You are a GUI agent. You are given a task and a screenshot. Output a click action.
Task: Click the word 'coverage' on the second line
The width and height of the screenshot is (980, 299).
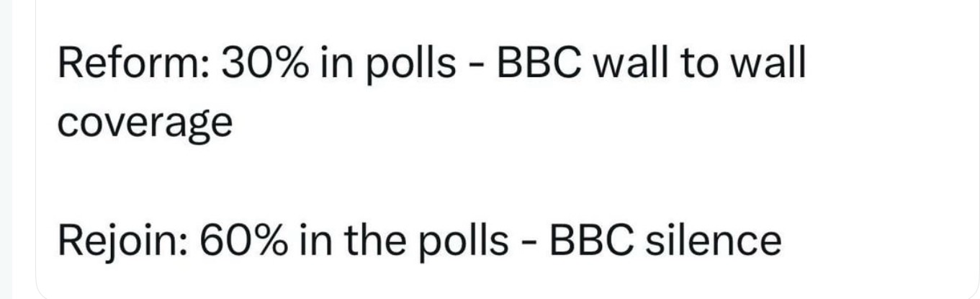click(145, 125)
